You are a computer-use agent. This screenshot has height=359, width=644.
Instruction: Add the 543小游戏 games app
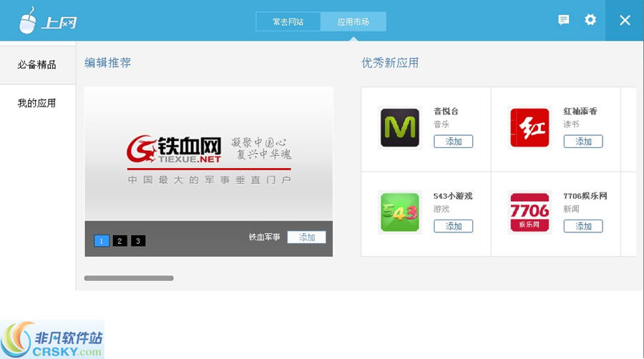(454, 226)
